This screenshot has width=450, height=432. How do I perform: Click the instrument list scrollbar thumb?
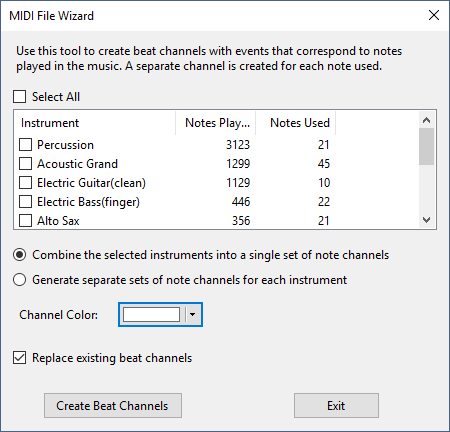(x=426, y=146)
